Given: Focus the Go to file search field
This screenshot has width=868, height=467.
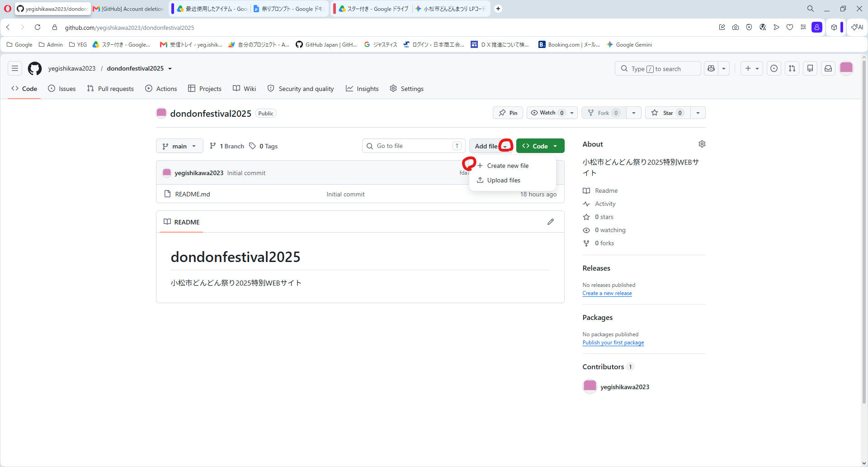Looking at the screenshot, I should (414, 146).
